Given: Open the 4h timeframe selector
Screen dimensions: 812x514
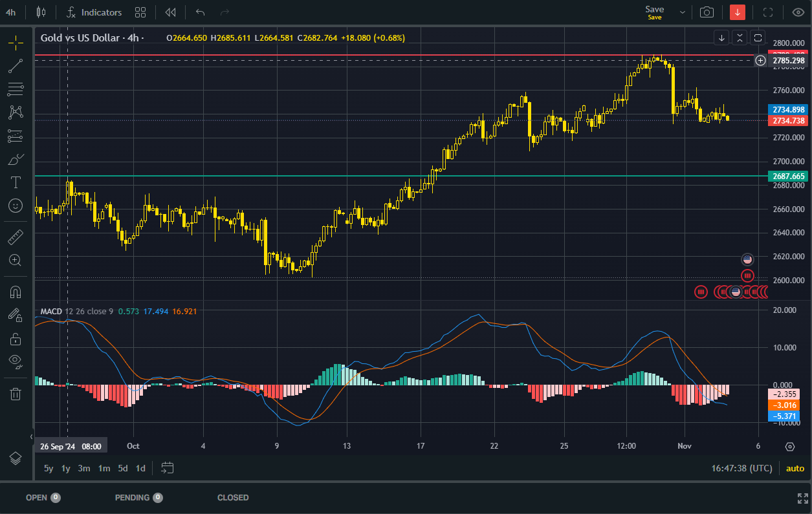Looking at the screenshot, I should point(10,12).
